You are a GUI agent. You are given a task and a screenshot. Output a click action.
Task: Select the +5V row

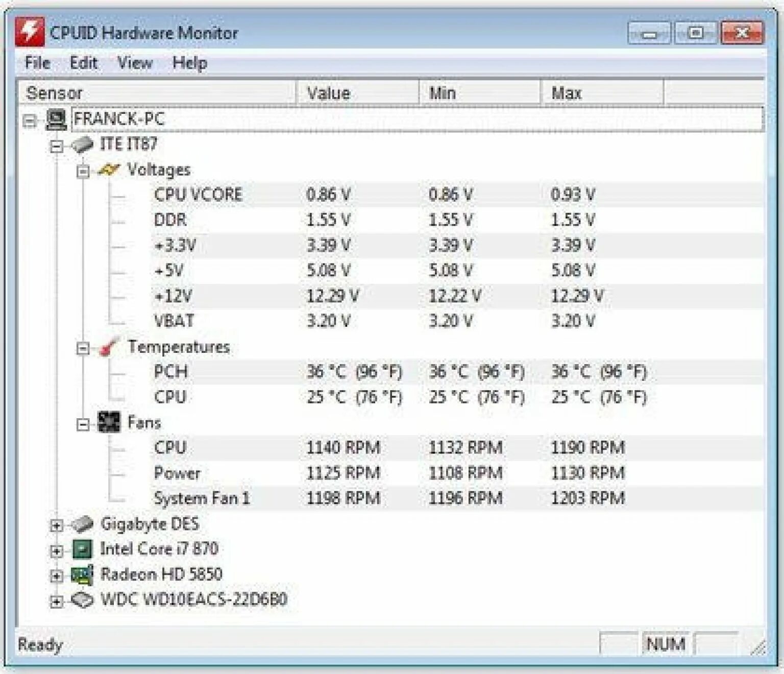point(457,270)
